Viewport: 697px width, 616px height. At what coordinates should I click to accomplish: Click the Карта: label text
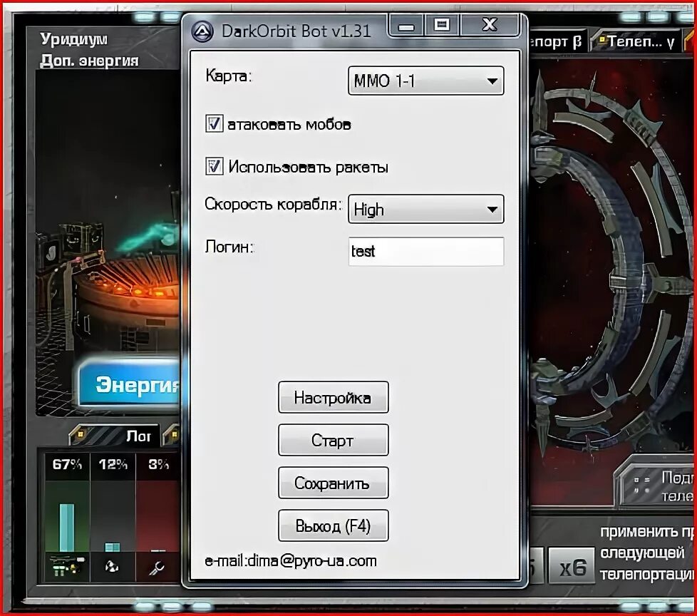coord(229,76)
